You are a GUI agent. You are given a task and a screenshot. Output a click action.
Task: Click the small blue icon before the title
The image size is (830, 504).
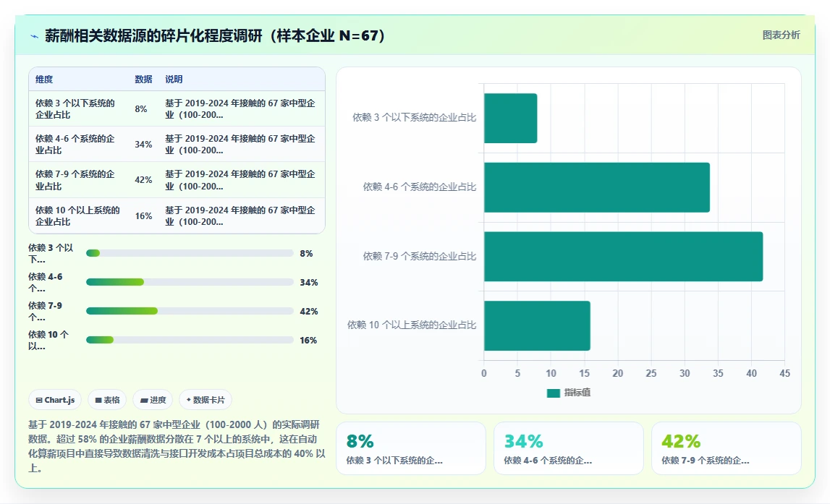[x=35, y=36]
